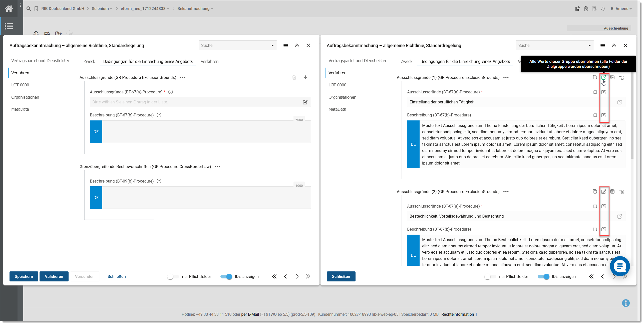
Task: Open the Rechteinformation link in footer
Action: [457, 314]
